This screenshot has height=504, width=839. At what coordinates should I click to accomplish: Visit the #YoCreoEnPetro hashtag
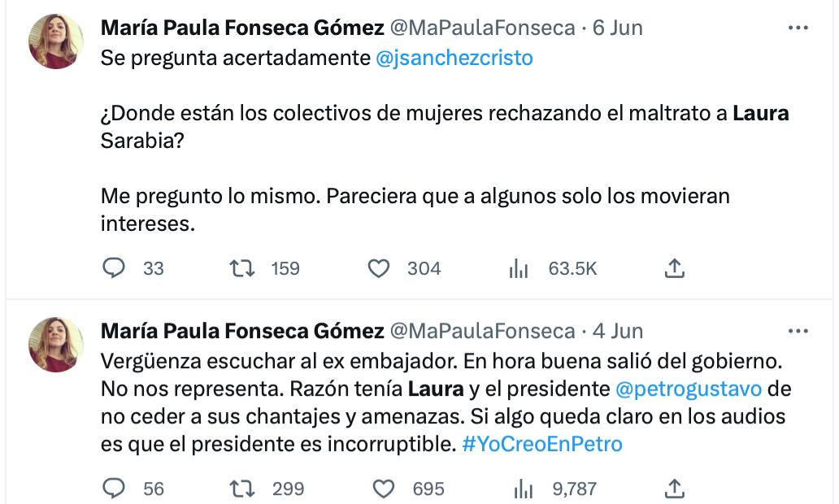click(543, 444)
